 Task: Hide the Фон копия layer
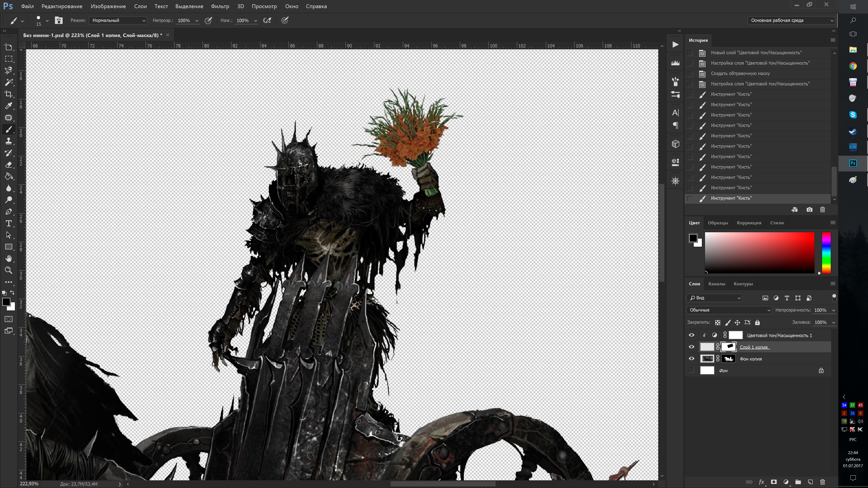pos(691,359)
